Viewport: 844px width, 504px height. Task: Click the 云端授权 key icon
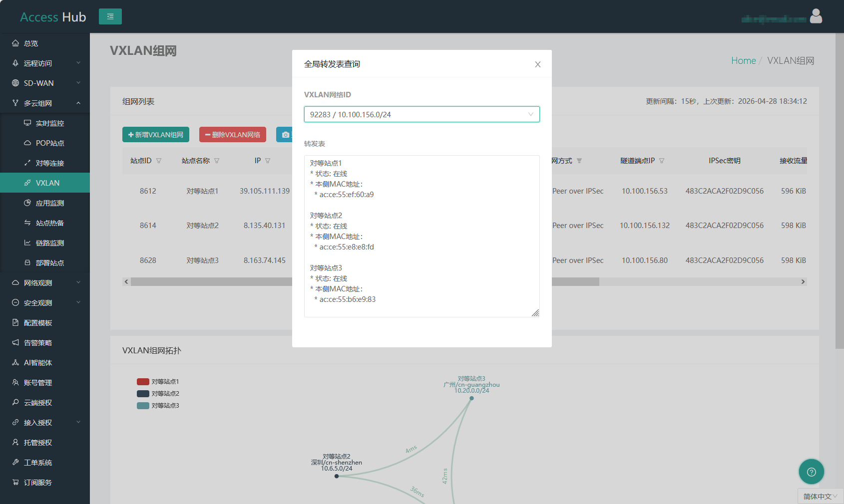coord(15,403)
